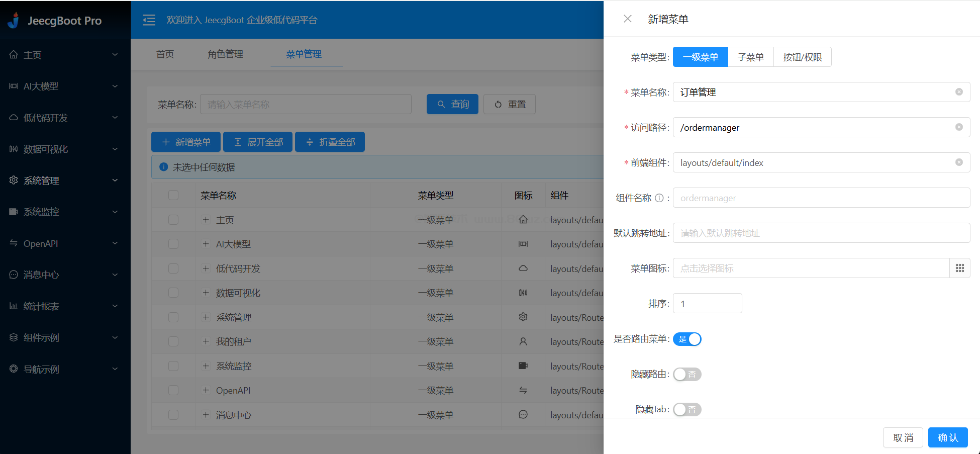The image size is (980, 454).
Task: Focus the 菜单名称 search input field
Action: pyautogui.click(x=306, y=104)
